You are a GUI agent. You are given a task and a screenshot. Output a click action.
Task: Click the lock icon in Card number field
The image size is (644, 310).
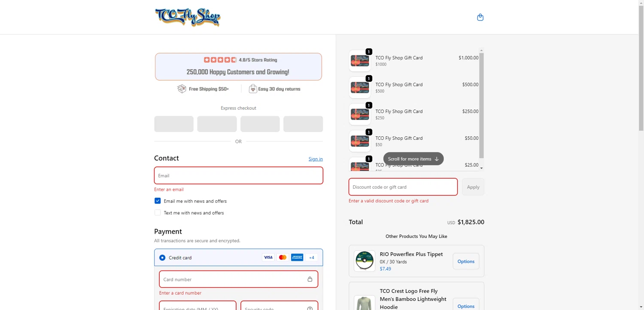click(x=310, y=279)
